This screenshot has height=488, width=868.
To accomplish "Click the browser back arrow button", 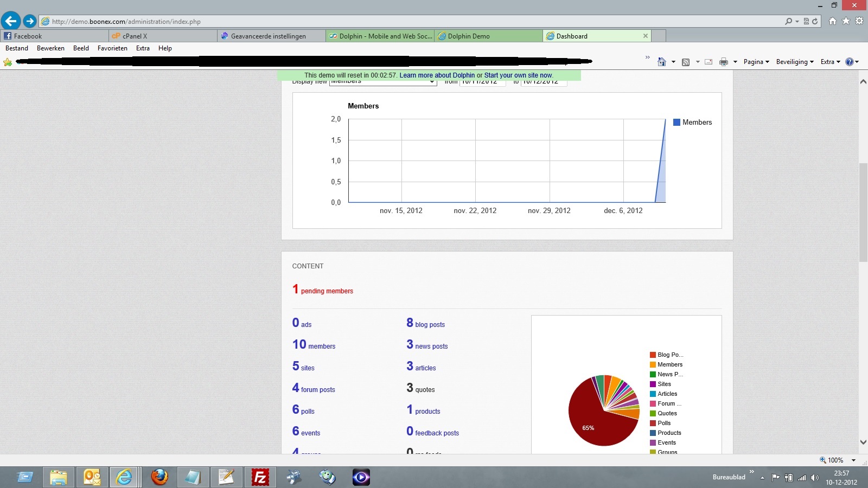I will coord(11,21).
